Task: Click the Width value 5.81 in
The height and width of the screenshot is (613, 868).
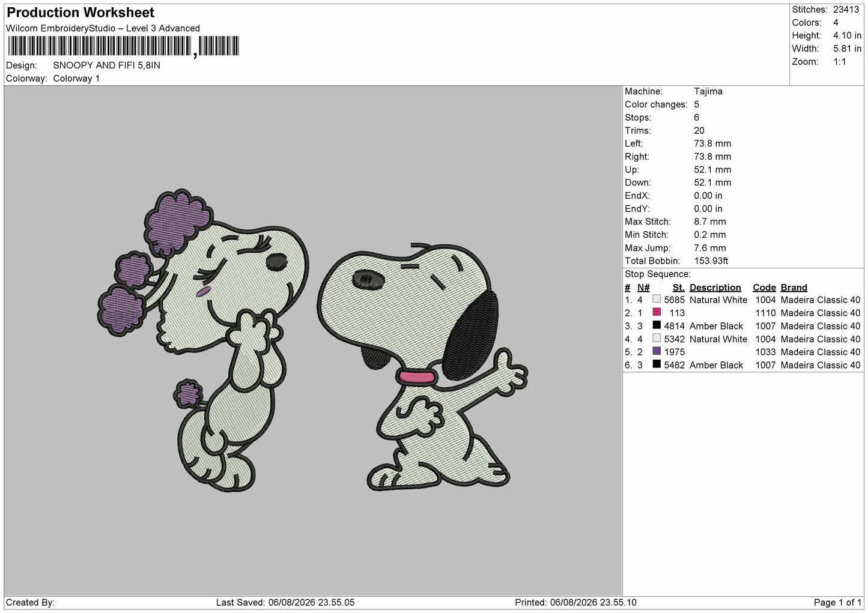Action: pyautogui.click(x=847, y=49)
